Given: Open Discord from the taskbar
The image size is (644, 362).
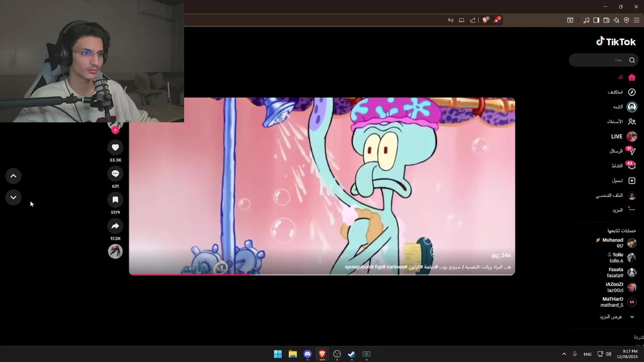Looking at the screenshot, I should point(307,354).
